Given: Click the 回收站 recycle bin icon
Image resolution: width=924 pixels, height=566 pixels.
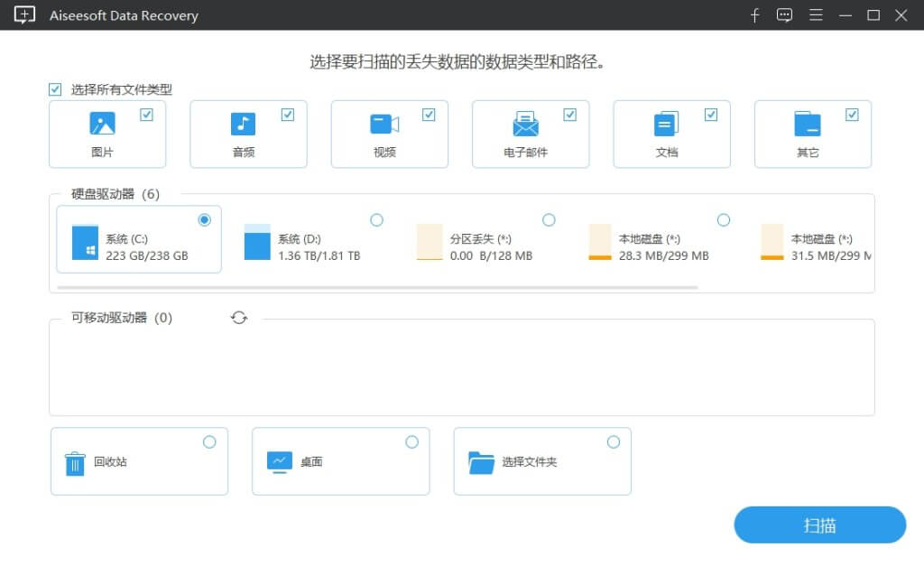Looking at the screenshot, I should point(75,463).
